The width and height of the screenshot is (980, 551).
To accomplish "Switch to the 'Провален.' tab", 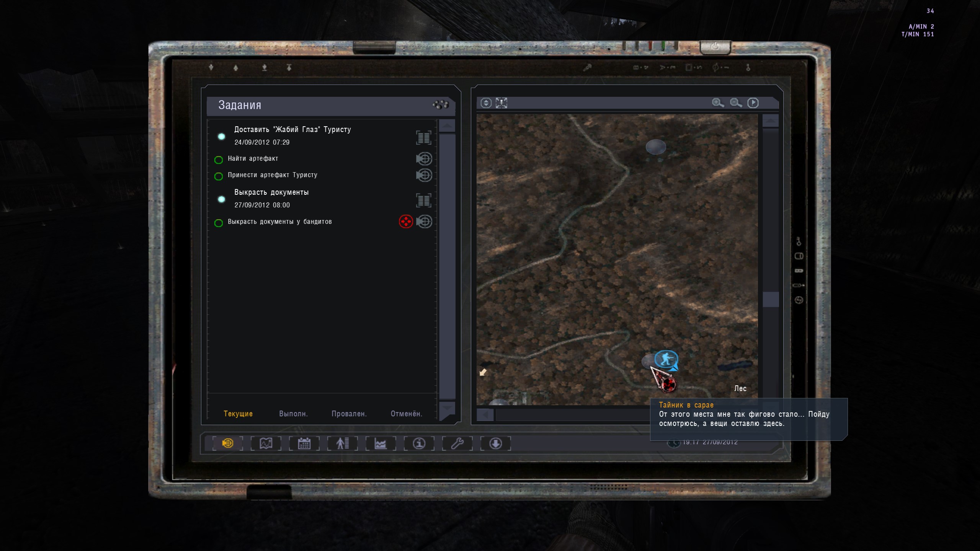I will coord(349,414).
